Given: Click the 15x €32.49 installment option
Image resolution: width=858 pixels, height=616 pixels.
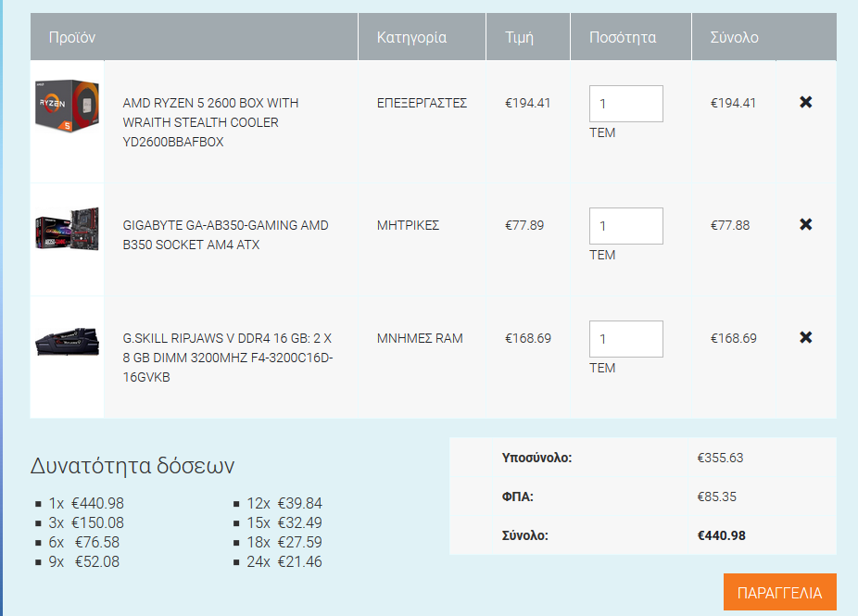Looking at the screenshot, I should pyautogui.click(x=284, y=523).
